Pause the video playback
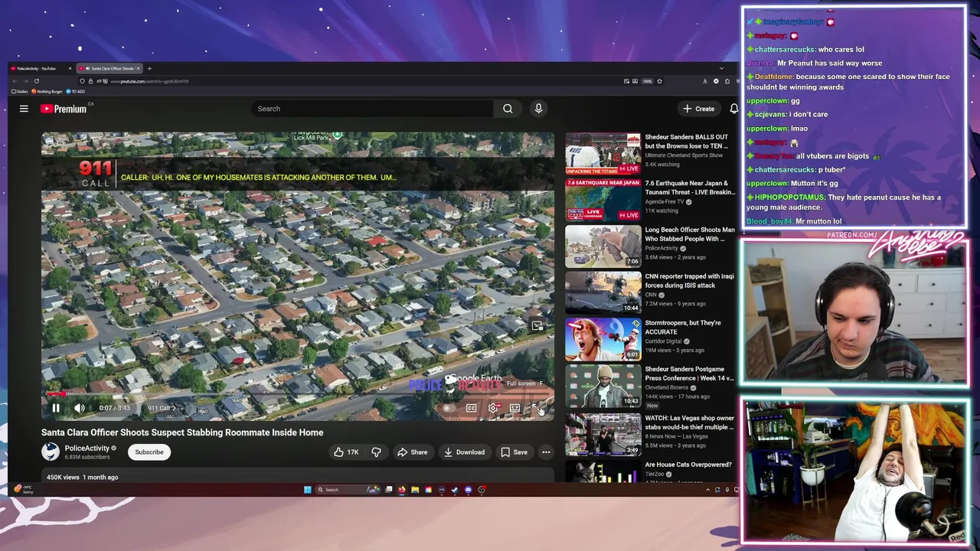 coord(56,408)
